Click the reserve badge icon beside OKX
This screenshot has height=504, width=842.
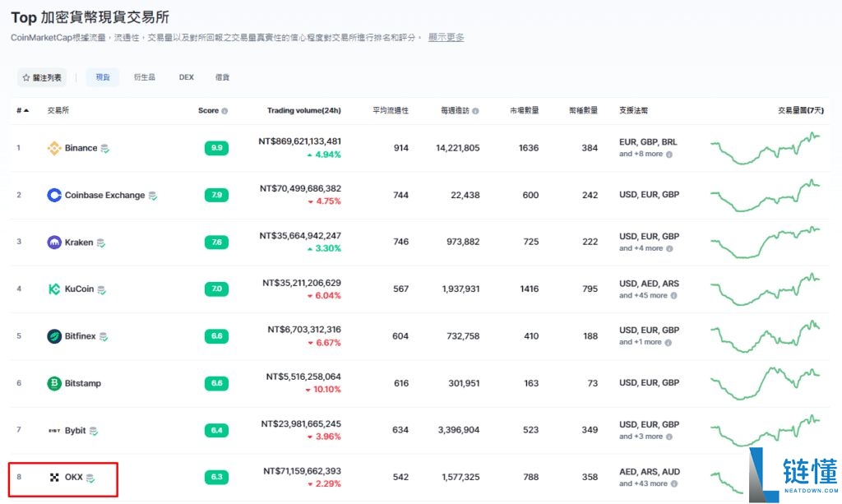[x=90, y=478]
